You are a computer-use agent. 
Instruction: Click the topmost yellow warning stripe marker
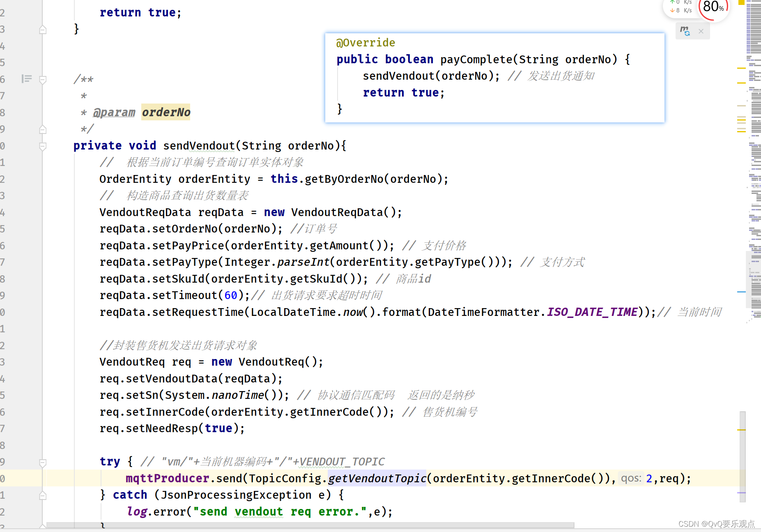pyautogui.click(x=741, y=68)
